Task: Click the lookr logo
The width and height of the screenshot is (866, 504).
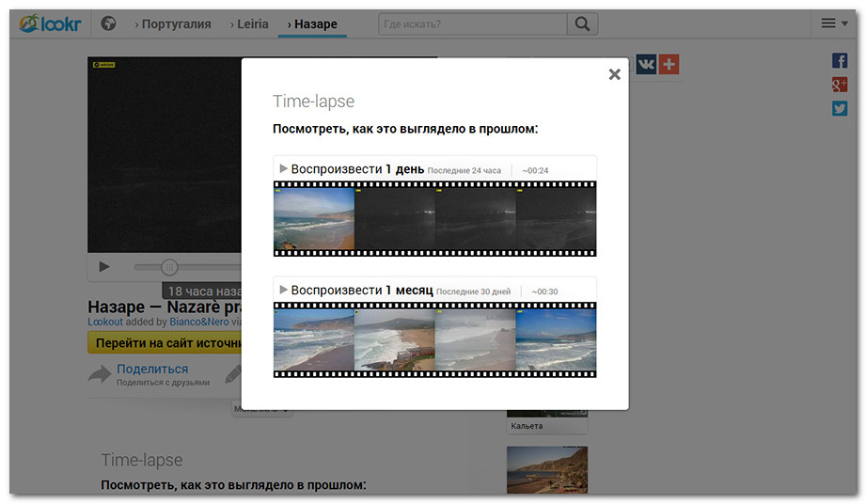Action: [x=50, y=24]
